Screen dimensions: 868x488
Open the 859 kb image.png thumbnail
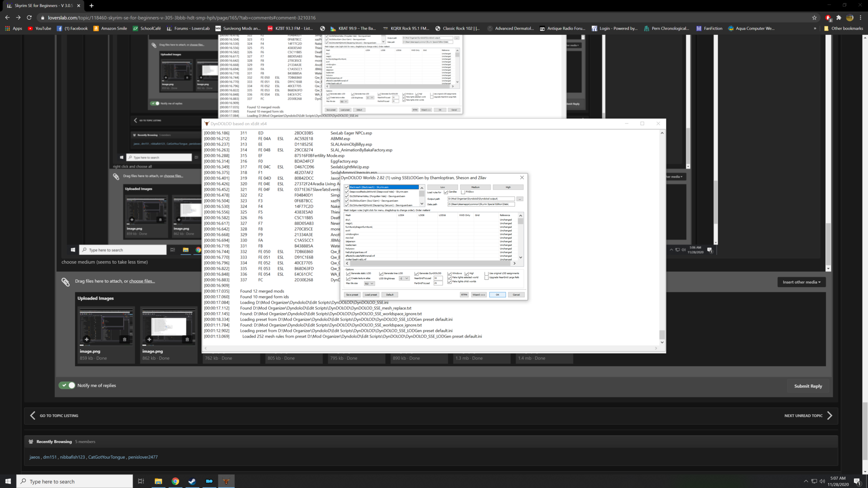(x=106, y=327)
